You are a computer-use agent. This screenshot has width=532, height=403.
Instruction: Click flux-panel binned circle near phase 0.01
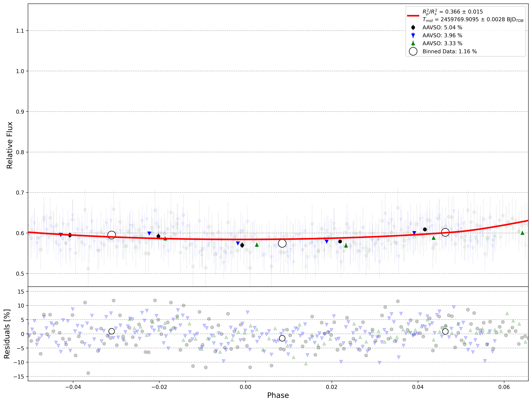coord(282,243)
